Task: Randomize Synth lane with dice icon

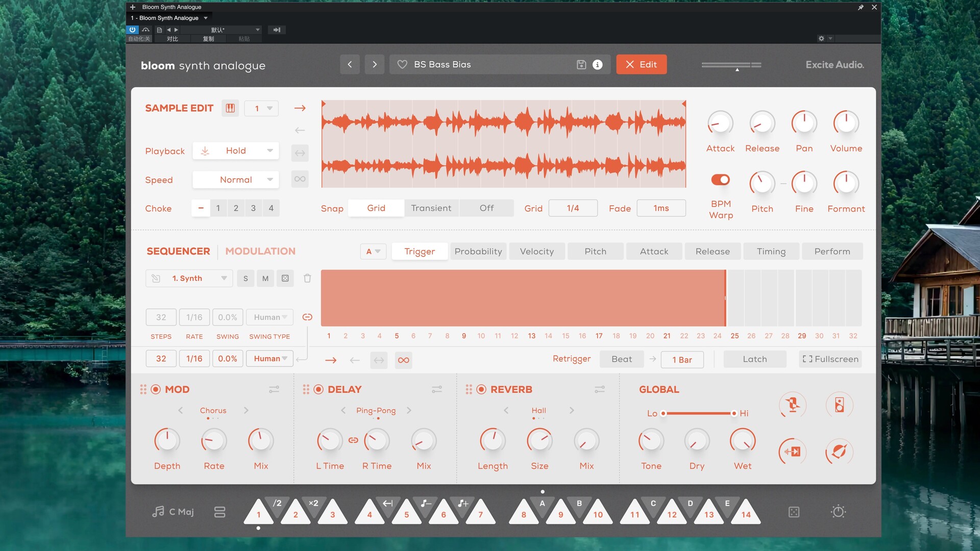Action: click(285, 278)
